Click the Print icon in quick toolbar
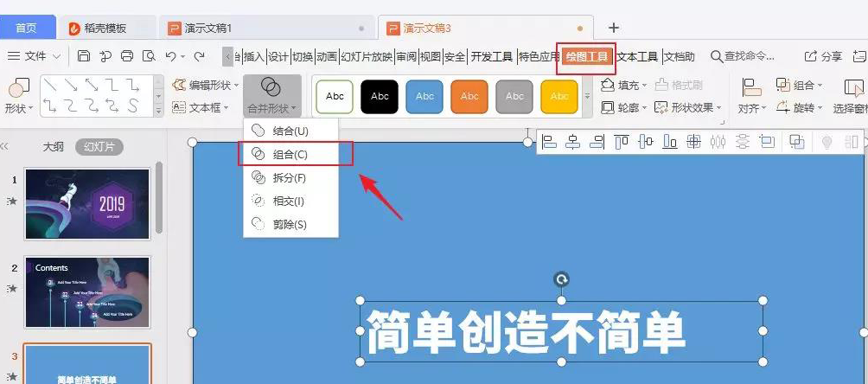Screen dimensions: 868x384 127,56
